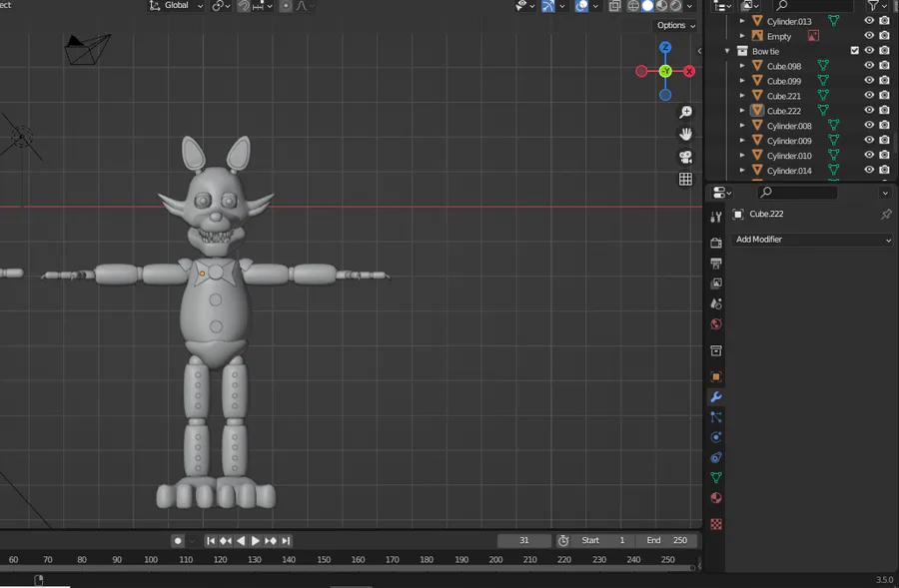The height and width of the screenshot is (588, 899).
Task: Select Cylinder.009 in the outliner
Action: coord(789,141)
